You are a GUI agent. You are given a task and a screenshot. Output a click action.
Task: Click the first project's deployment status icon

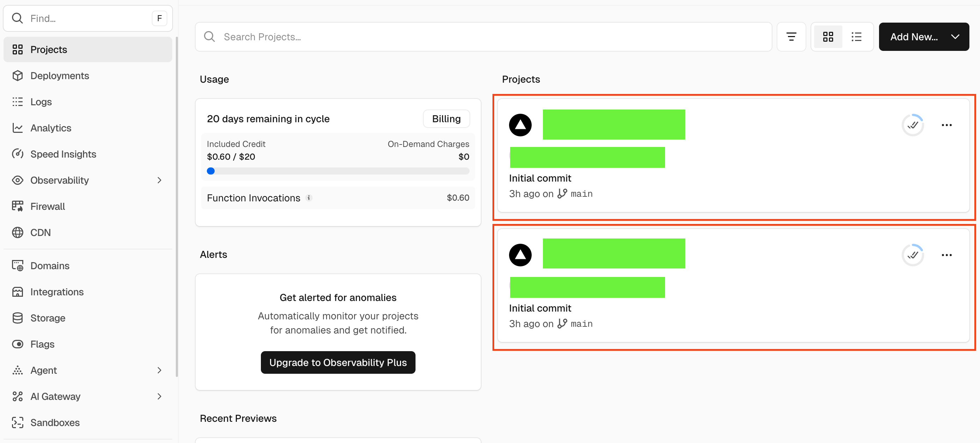(912, 125)
